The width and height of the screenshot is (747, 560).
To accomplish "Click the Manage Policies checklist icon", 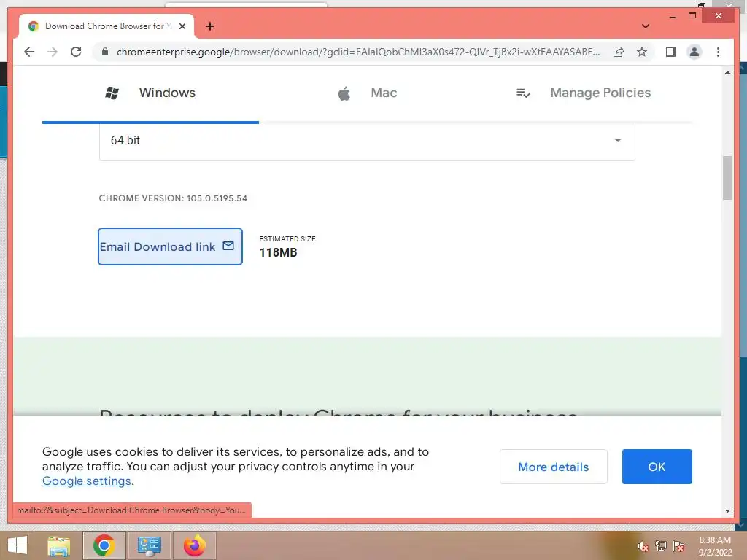I will pos(523,93).
